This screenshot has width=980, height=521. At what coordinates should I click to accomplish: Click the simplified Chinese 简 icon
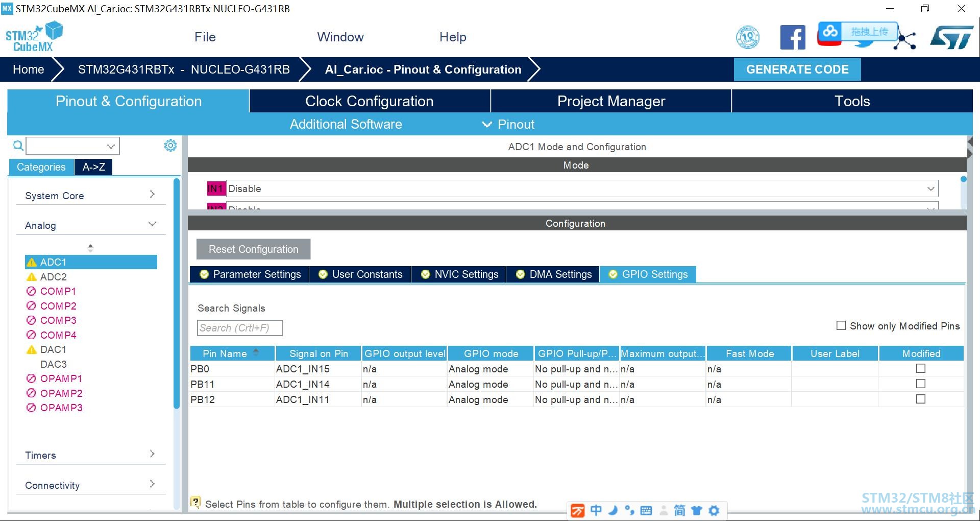pyautogui.click(x=680, y=510)
